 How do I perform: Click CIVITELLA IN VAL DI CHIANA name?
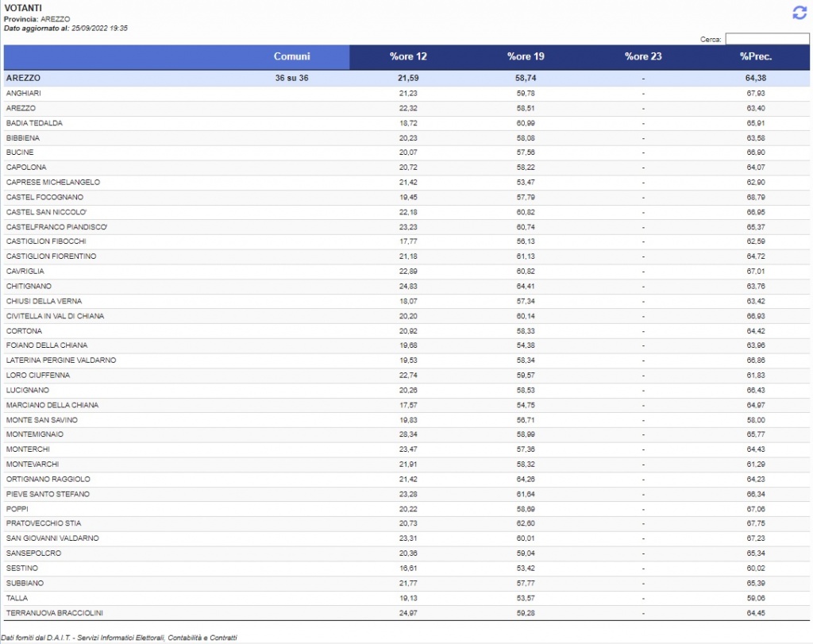(55, 316)
